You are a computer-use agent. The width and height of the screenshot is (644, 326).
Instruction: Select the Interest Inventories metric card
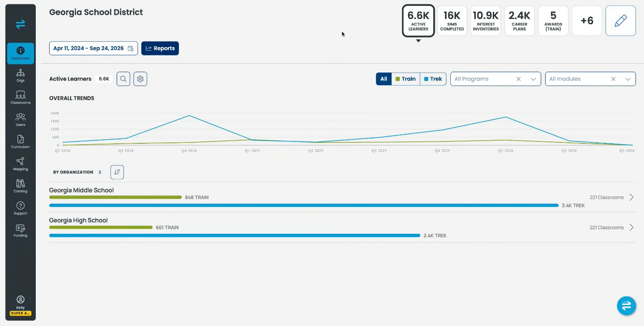tap(486, 21)
